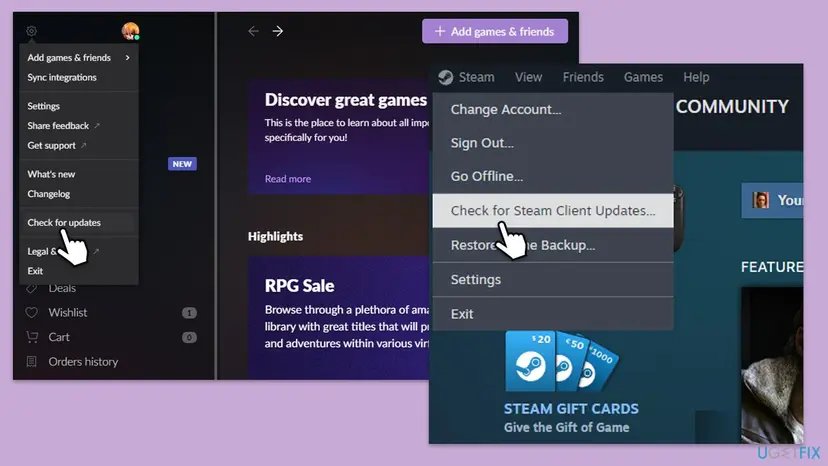Open Settings in the GOG menu
The width and height of the screenshot is (828, 466).
pyautogui.click(x=79, y=106)
